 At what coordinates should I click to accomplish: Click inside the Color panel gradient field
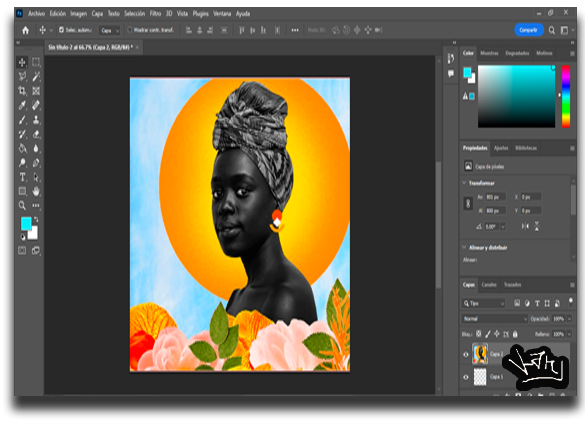516,96
